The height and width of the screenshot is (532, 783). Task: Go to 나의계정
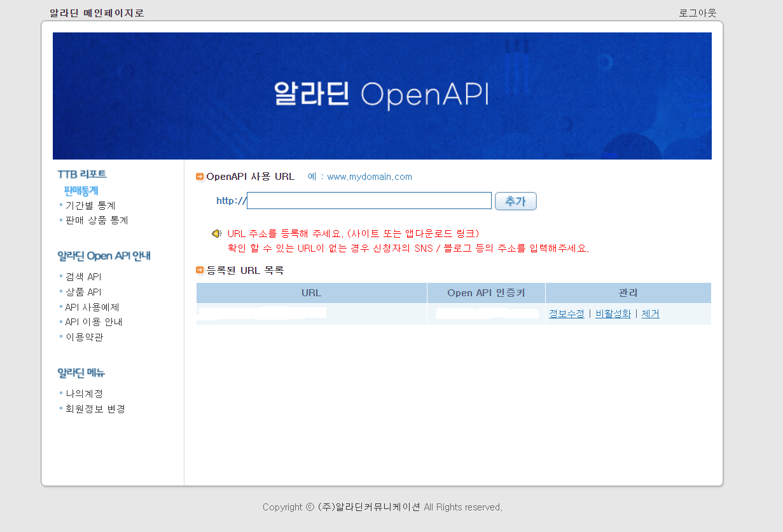coord(84,393)
